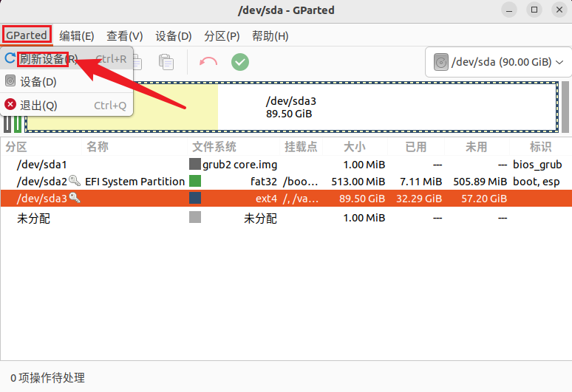572x392 pixels.
Task: Apply all operations with green checkmark icon
Action: tap(240, 62)
